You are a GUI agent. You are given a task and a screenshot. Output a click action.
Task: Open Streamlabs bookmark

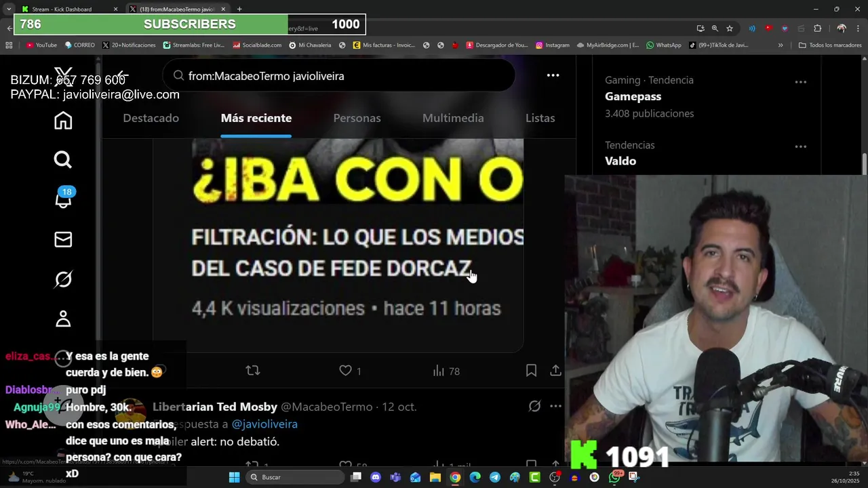coord(194,45)
